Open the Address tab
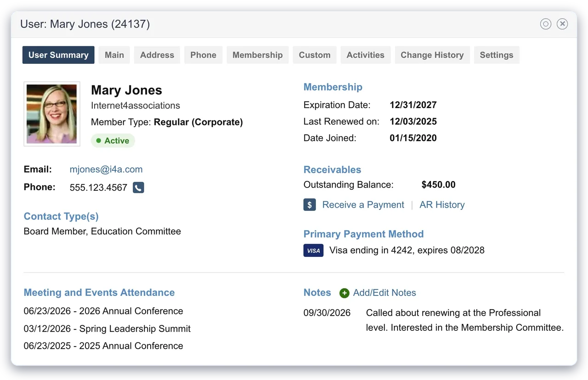588x380 pixels. [x=157, y=55]
